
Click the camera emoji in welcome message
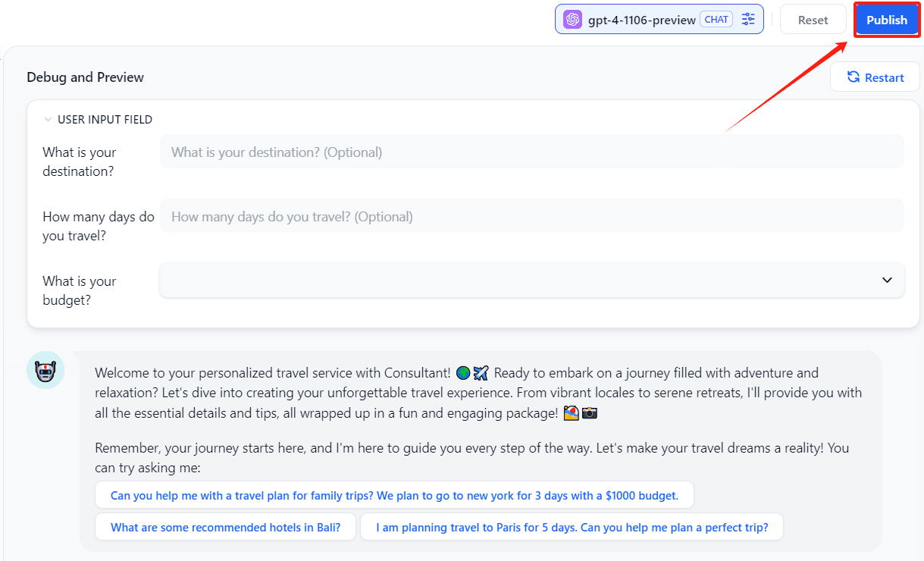(x=590, y=413)
